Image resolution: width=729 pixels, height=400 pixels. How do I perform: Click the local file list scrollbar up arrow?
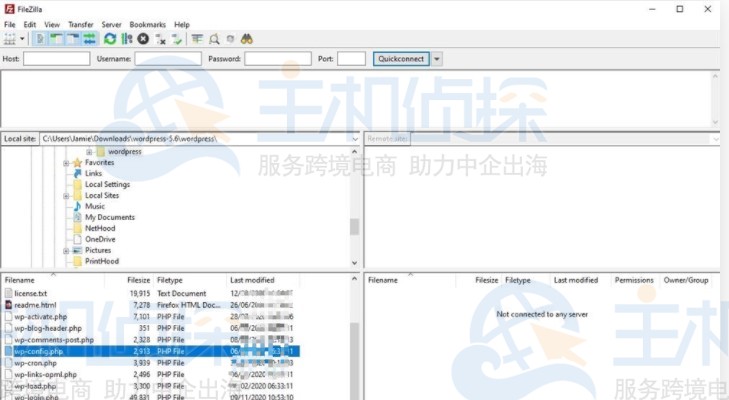[355, 279]
